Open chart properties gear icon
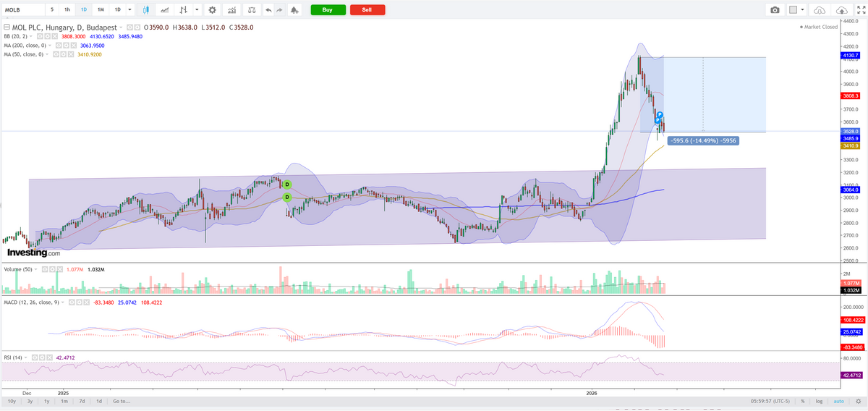This screenshot has width=868, height=411. (212, 10)
